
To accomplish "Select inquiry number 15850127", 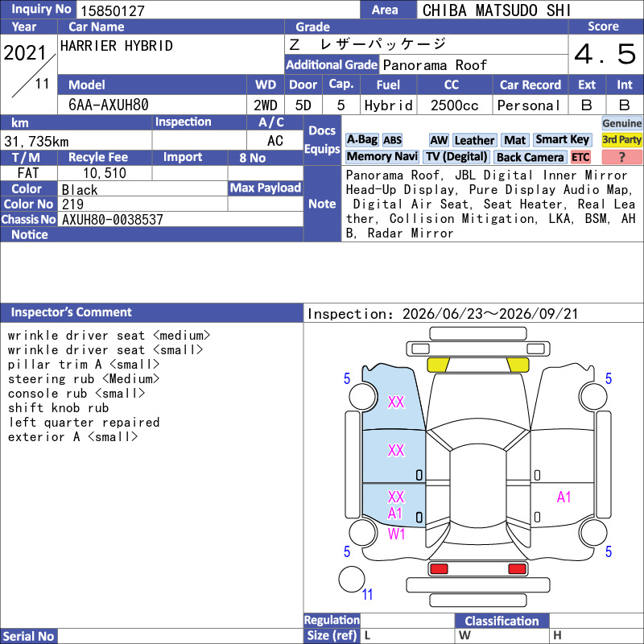I will tap(113, 11).
